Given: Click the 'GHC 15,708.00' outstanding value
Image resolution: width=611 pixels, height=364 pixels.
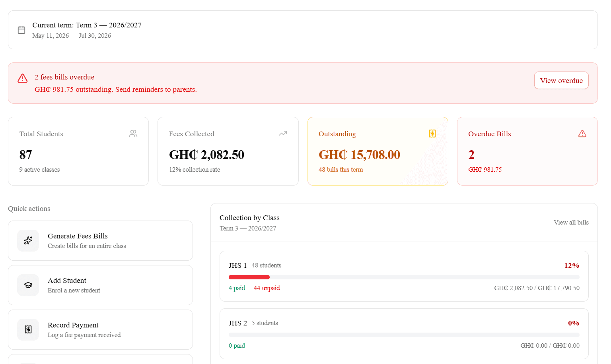Looking at the screenshot, I should 360,155.
